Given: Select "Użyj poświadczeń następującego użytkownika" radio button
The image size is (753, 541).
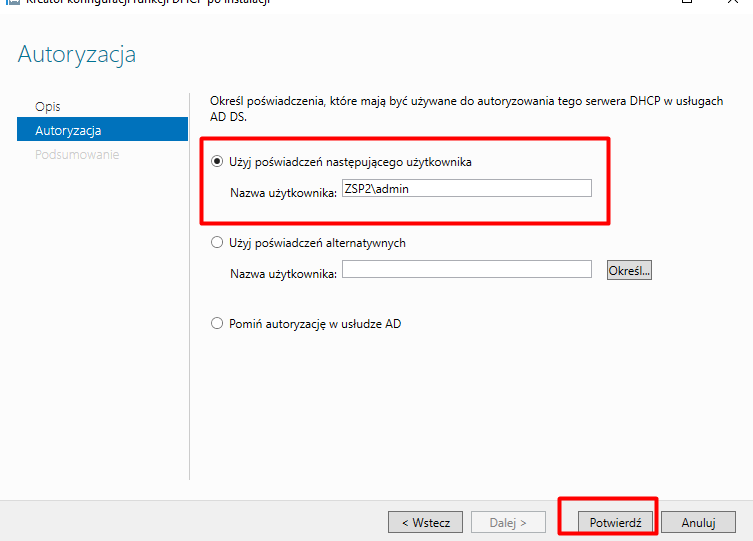Looking at the screenshot, I should pyautogui.click(x=217, y=161).
